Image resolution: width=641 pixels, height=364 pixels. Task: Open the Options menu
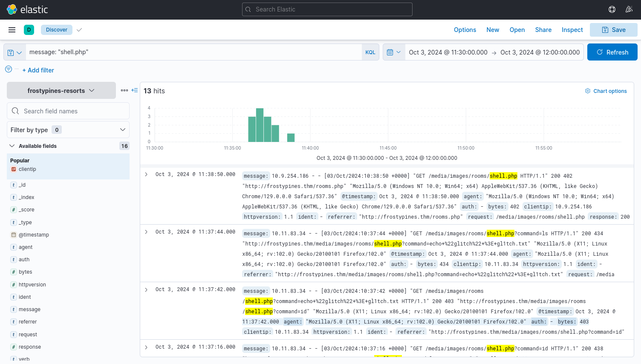[x=465, y=30]
